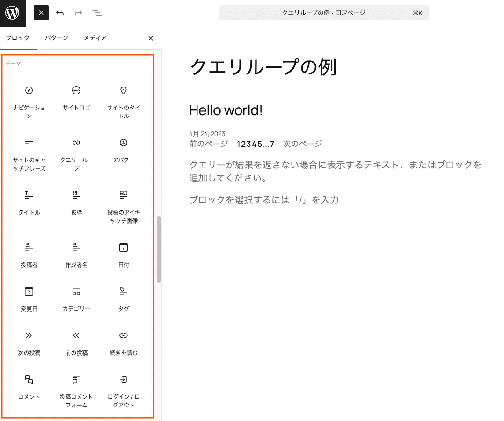Toggle the document overview panel
The height and width of the screenshot is (421, 504).
(97, 13)
